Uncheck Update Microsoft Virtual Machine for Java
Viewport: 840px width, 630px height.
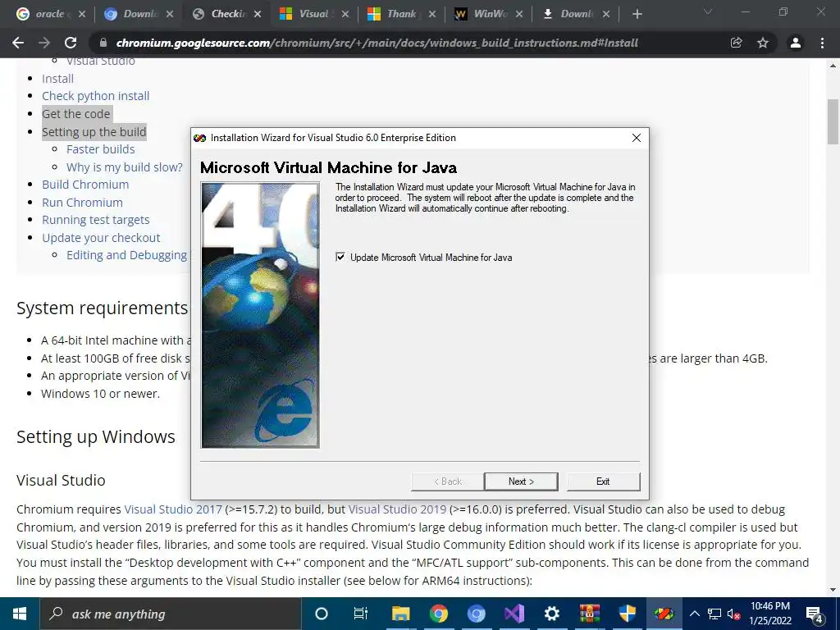(340, 257)
